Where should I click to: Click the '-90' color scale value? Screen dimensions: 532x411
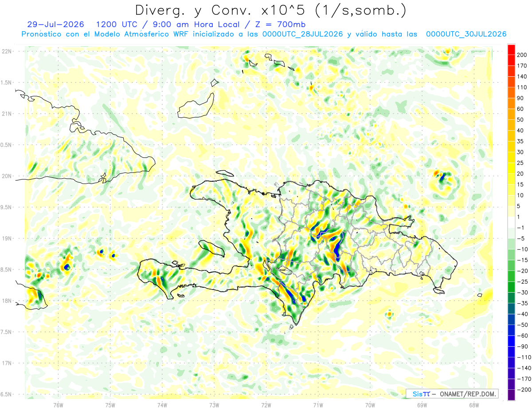pos(522,346)
